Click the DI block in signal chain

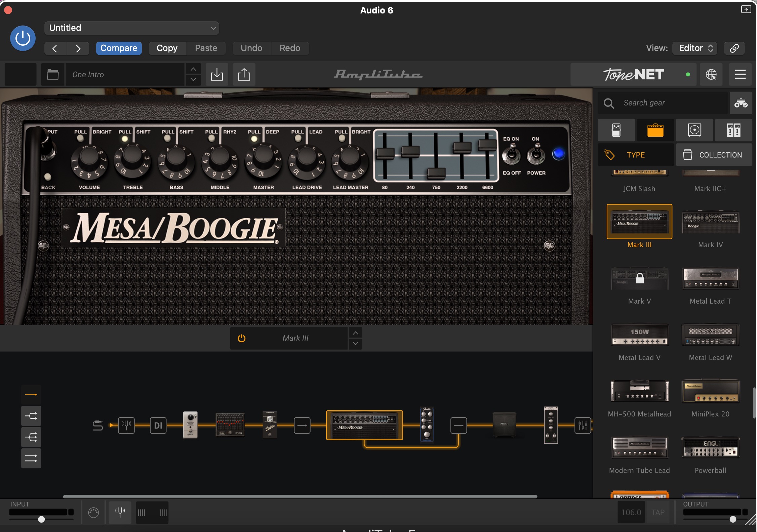pyautogui.click(x=158, y=426)
